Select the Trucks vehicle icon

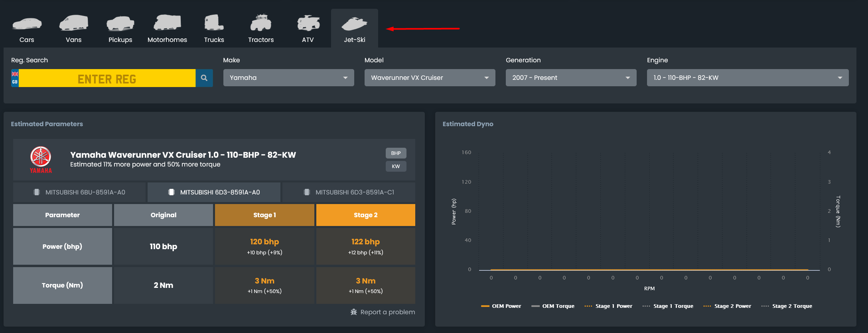point(214,23)
